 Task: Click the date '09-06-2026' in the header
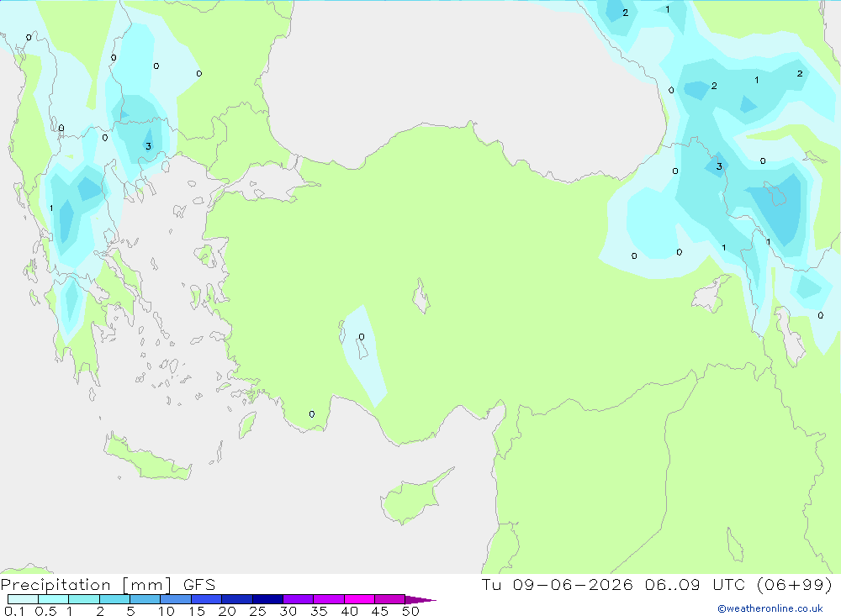tap(573, 584)
